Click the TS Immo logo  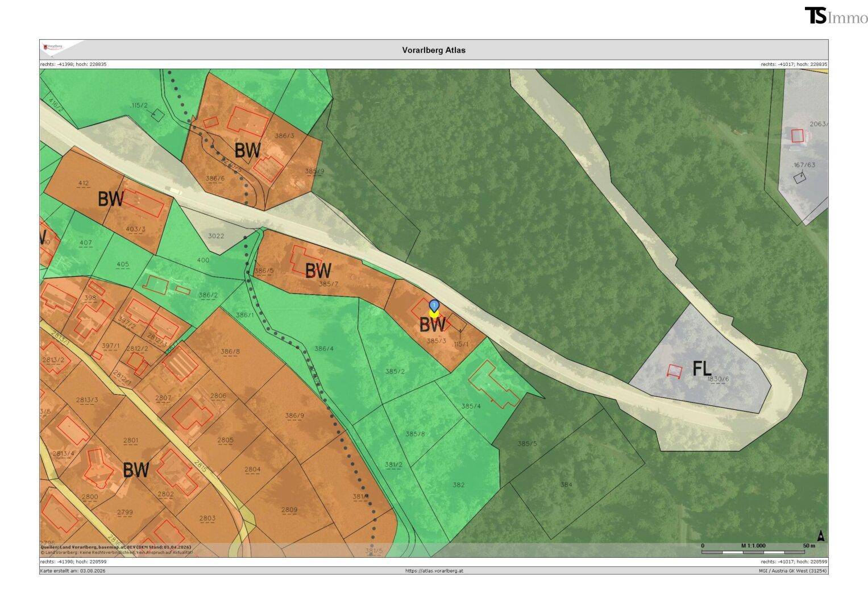[x=836, y=16]
